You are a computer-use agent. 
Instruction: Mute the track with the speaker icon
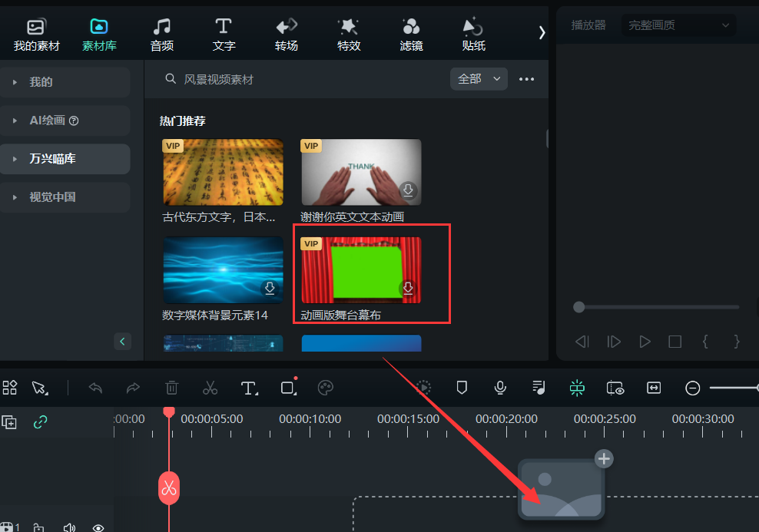69,527
